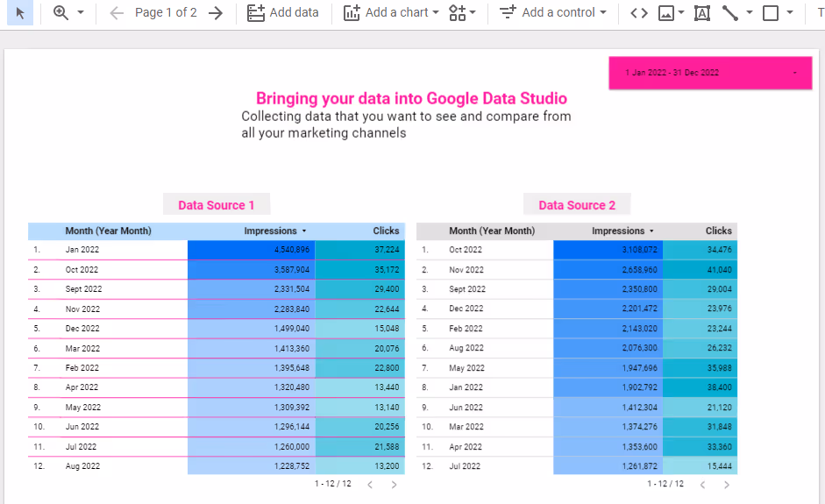The image size is (825, 504).
Task: Select the arrow selection mode tool
Action: click(x=20, y=12)
